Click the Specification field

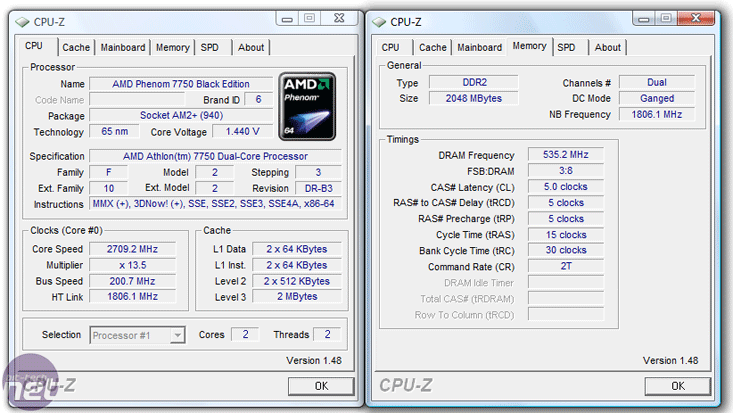click(x=215, y=156)
